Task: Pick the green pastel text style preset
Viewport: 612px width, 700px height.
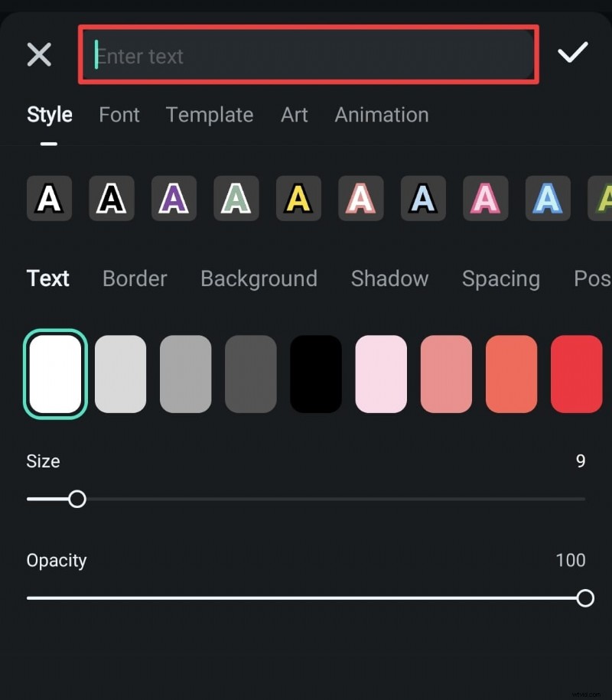Action: (x=236, y=197)
